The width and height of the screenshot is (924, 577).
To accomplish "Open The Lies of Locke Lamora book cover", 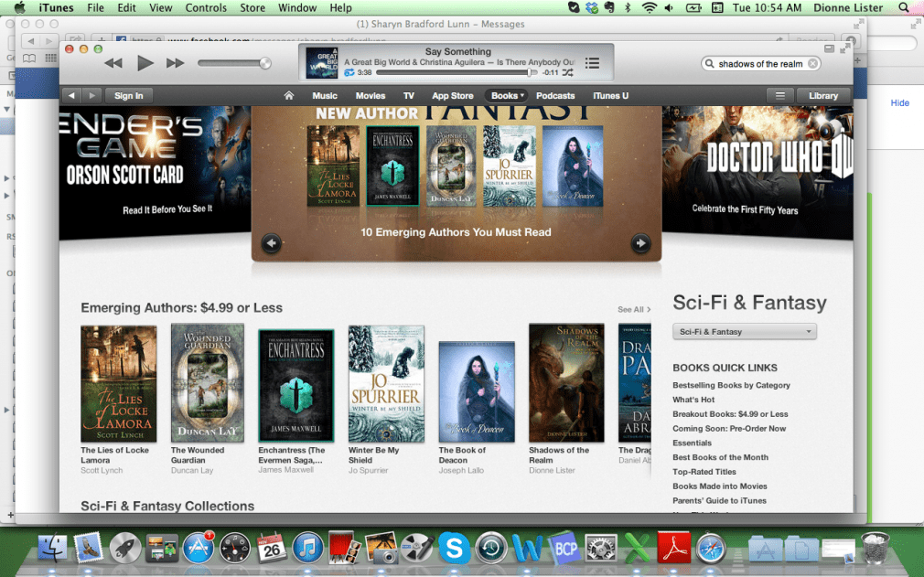I will tap(118, 383).
